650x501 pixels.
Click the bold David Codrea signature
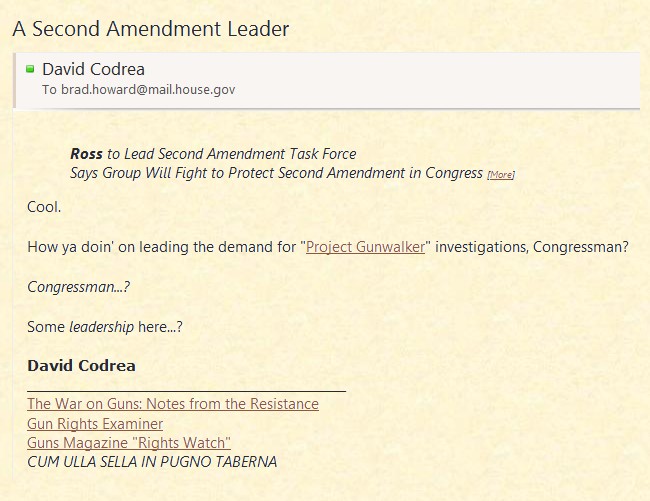[81, 365]
